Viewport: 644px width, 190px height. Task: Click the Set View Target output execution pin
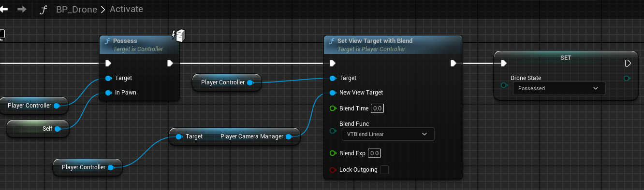click(x=453, y=63)
